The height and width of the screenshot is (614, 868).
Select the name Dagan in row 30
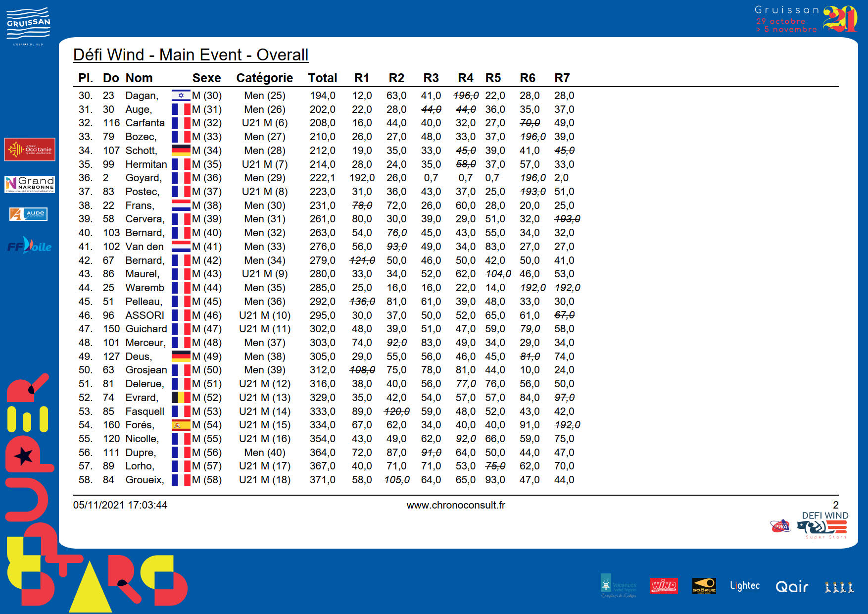[x=142, y=96]
